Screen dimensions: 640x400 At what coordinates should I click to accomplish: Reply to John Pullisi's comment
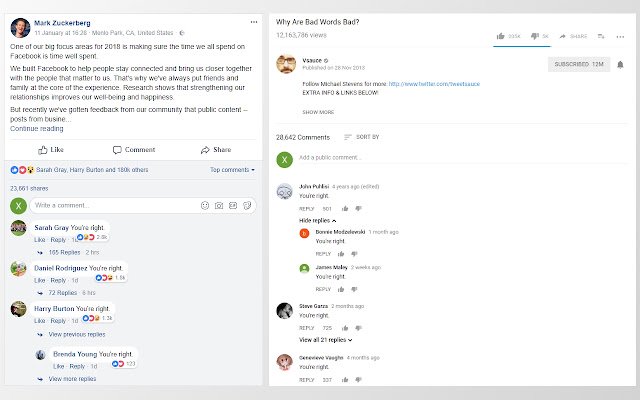[307, 209]
